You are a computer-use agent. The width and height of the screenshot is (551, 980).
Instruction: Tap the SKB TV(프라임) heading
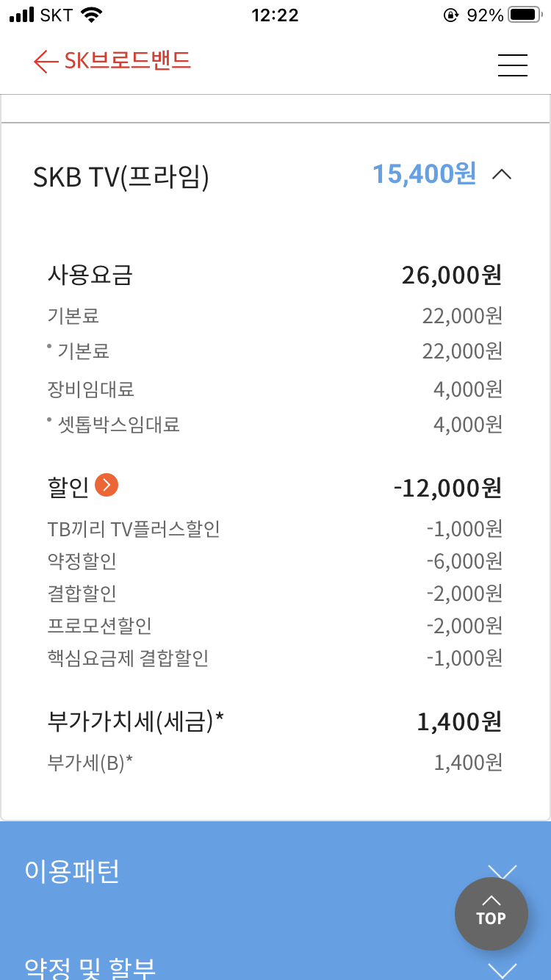[121, 177]
